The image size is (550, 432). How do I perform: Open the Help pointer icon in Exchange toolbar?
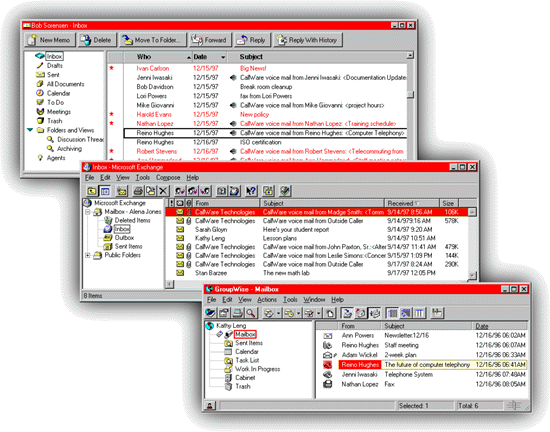click(x=251, y=191)
